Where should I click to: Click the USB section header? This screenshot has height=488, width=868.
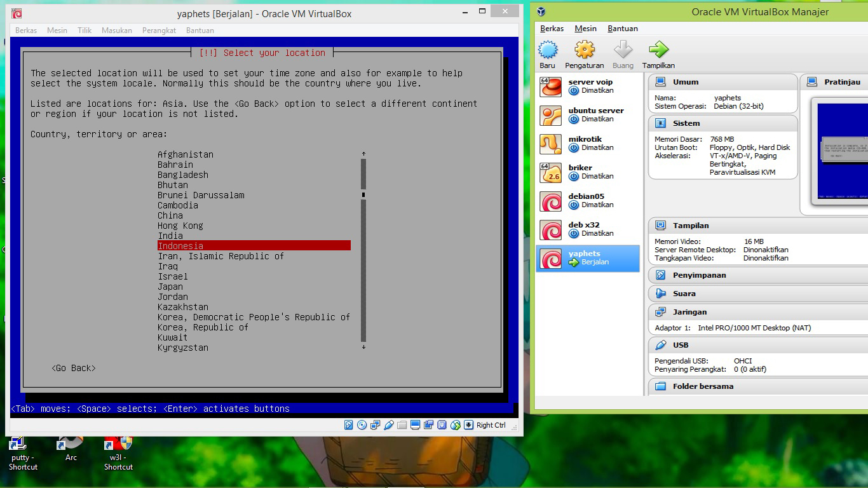759,345
